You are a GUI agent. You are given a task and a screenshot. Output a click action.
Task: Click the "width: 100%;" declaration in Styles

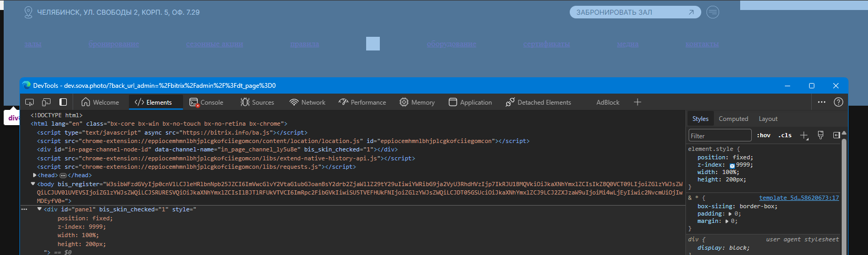tap(718, 172)
